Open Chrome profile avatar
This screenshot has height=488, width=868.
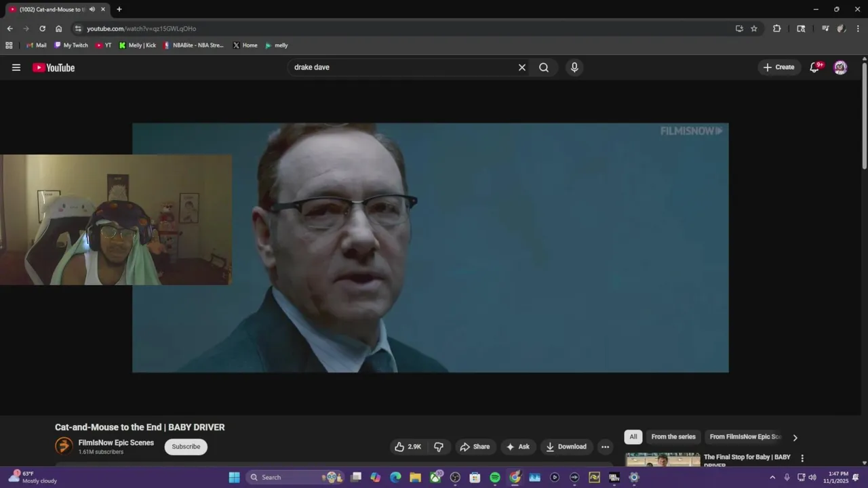841,28
